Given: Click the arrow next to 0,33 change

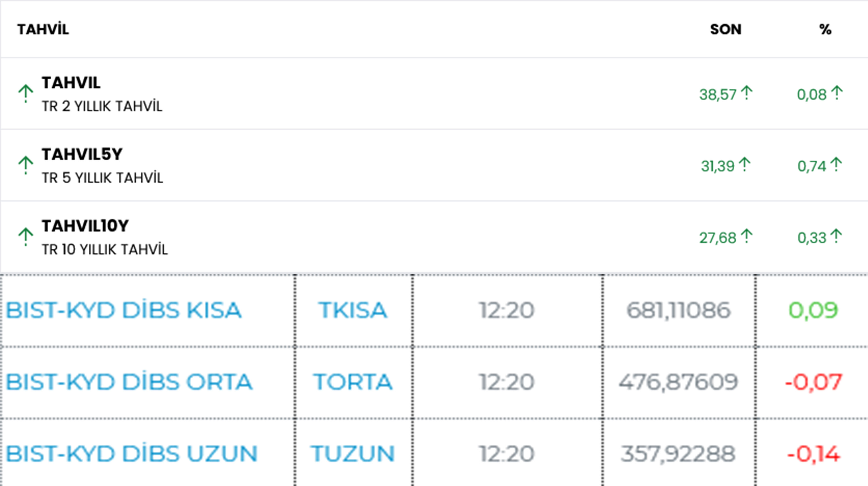Looking at the screenshot, I should coord(836,236).
